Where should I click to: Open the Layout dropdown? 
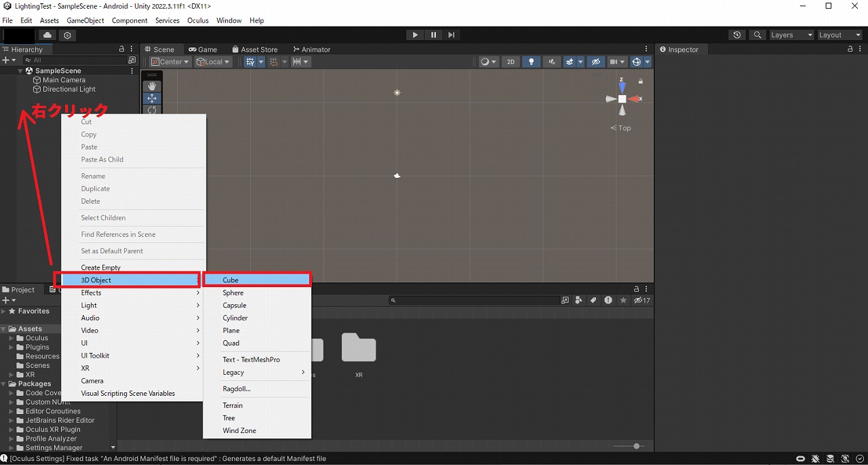pos(839,35)
